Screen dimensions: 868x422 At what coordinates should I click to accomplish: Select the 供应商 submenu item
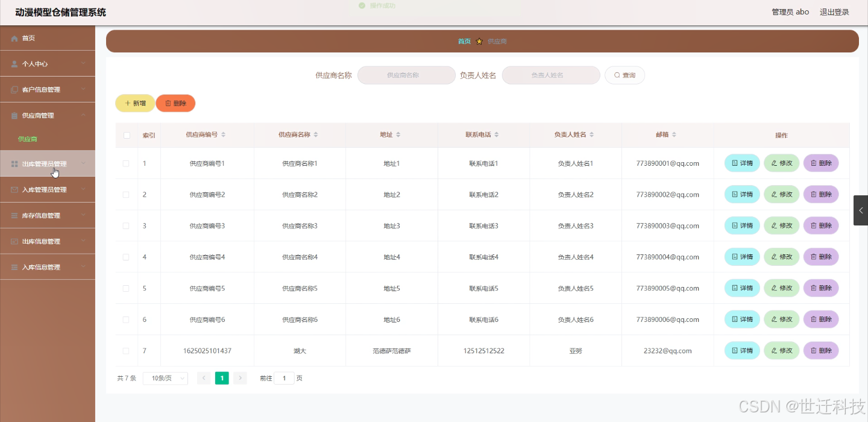tap(48, 139)
